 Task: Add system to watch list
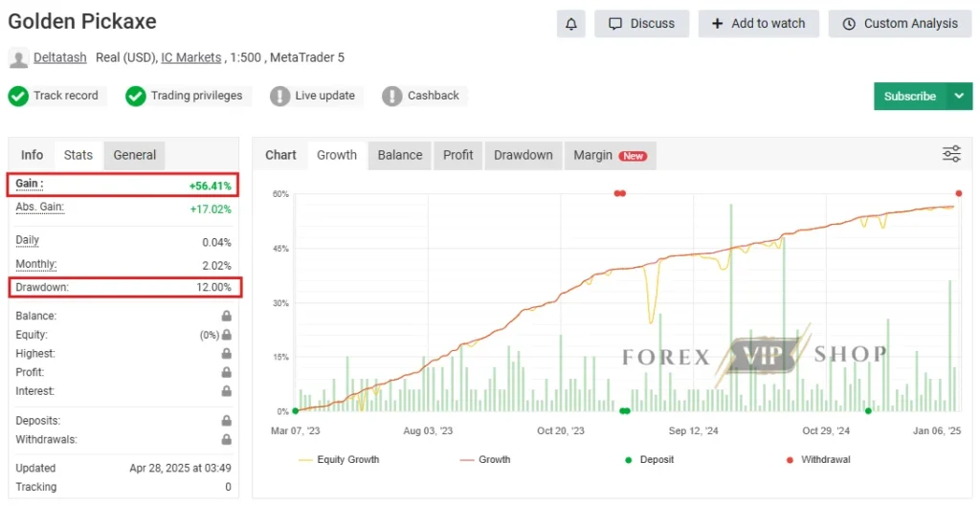point(759,24)
